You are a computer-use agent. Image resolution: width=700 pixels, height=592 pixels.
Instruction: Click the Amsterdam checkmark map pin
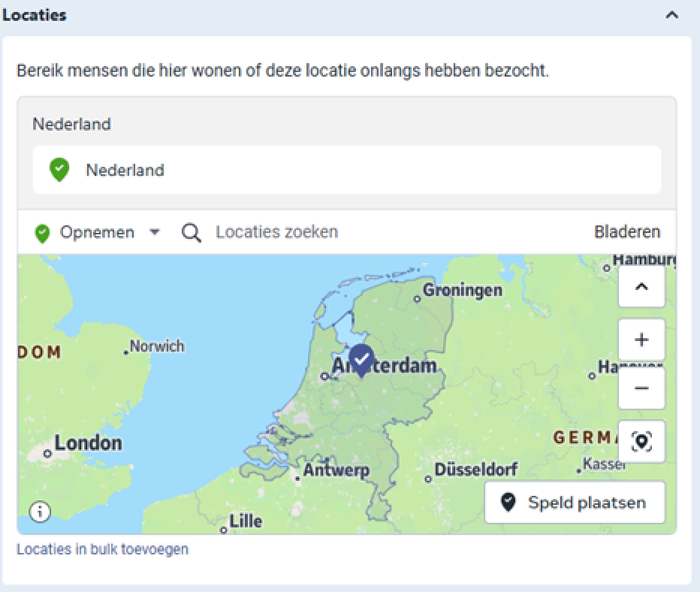click(x=362, y=359)
